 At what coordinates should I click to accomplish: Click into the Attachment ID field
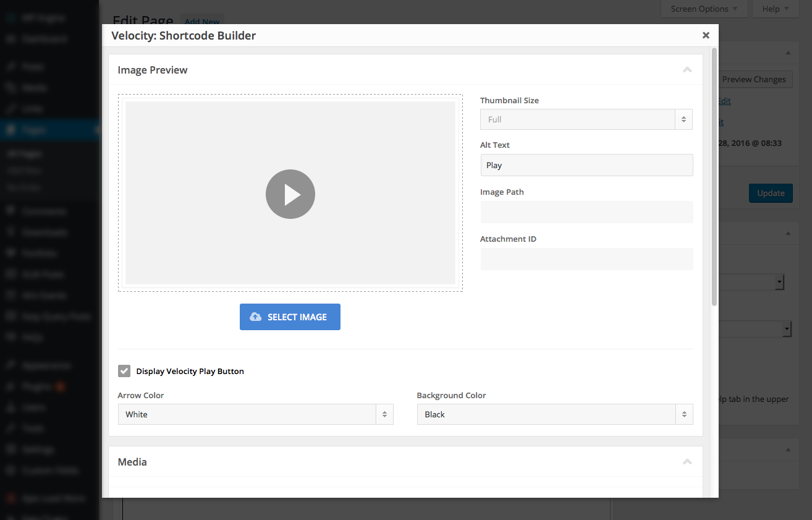pos(586,259)
